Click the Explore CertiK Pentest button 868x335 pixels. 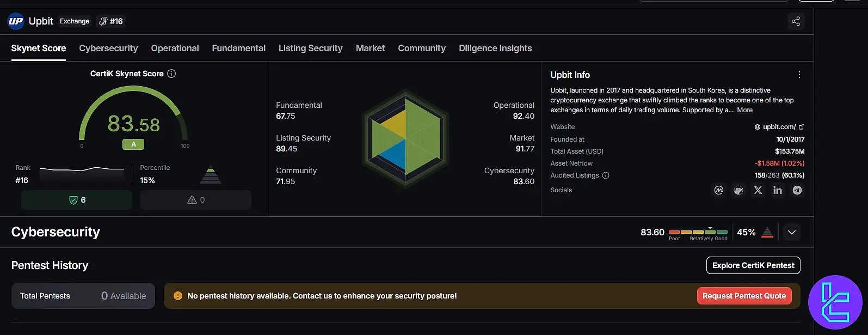[753, 265]
